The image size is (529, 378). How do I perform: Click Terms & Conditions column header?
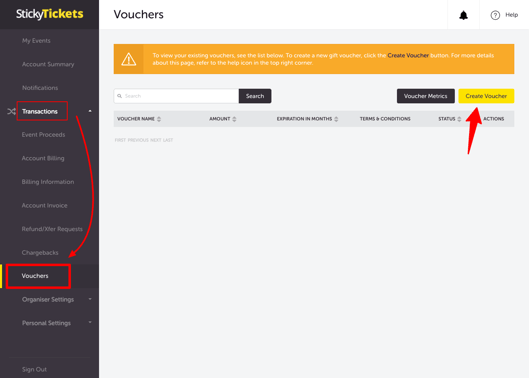point(385,119)
